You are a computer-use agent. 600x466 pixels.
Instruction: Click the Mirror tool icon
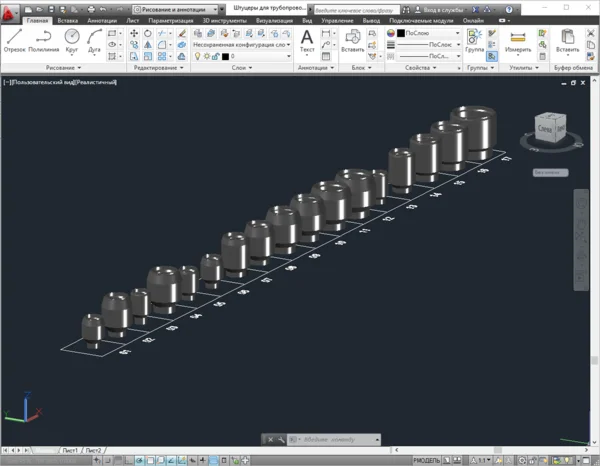click(148, 45)
